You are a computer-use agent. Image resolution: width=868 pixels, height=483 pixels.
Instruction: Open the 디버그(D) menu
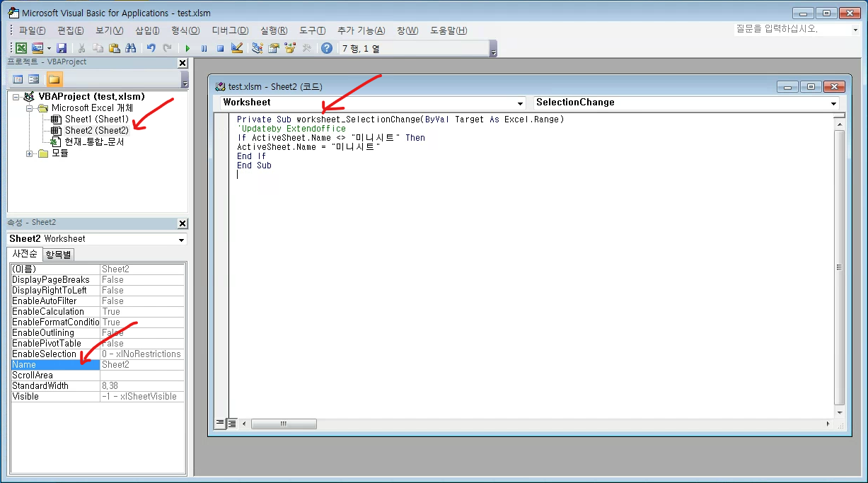point(230,30)
